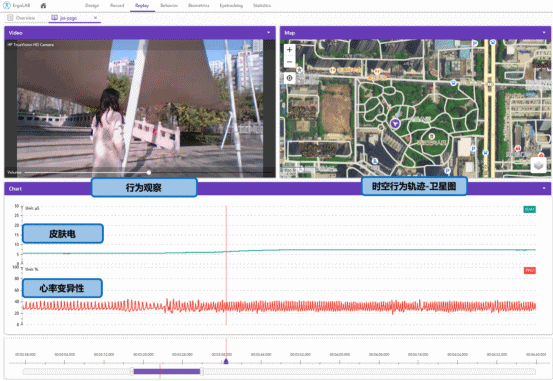Toggle the green EDA series legend
Screen dimensions: 553x381
click(529, 209)
